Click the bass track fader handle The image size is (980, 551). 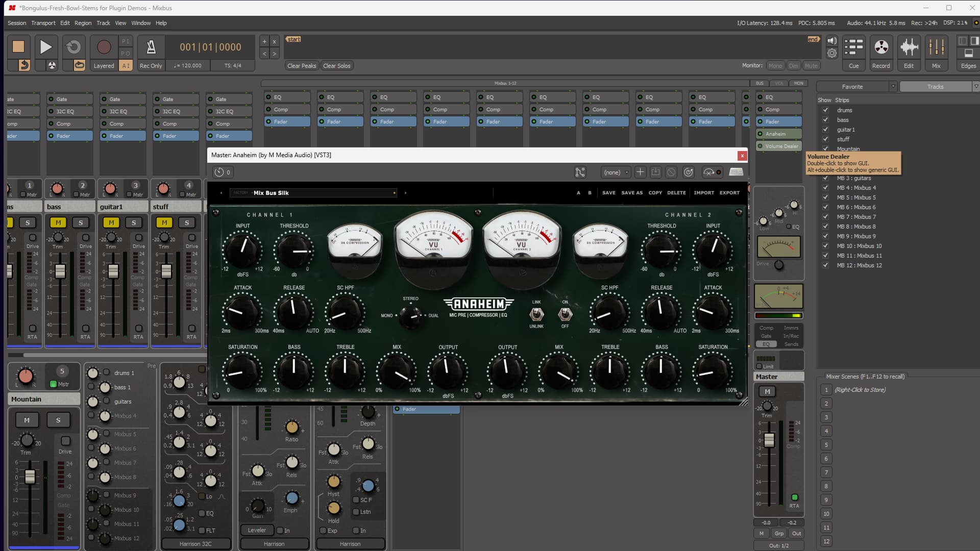tap(60, 271)
